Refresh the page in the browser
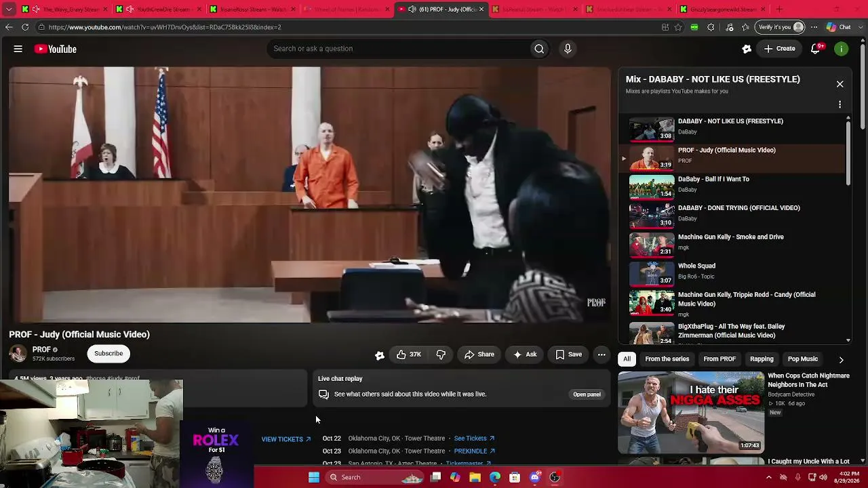Viewport: 868px width, 488px height. 25,27
